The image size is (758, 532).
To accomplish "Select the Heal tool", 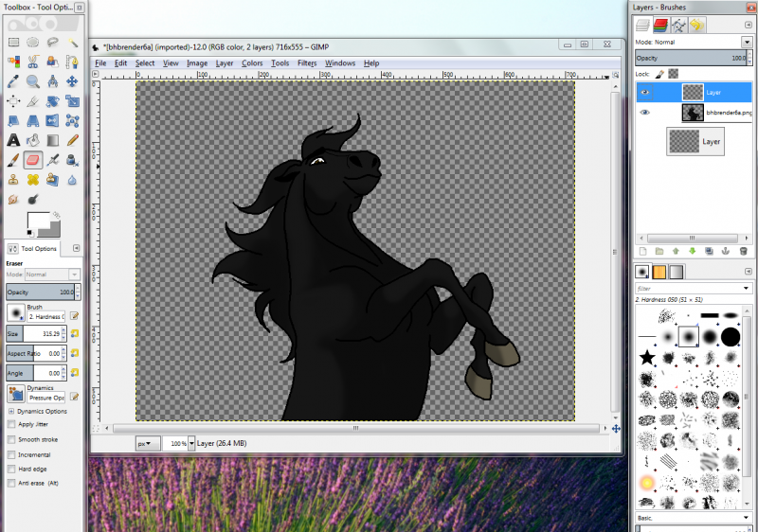I will point(33,180).
